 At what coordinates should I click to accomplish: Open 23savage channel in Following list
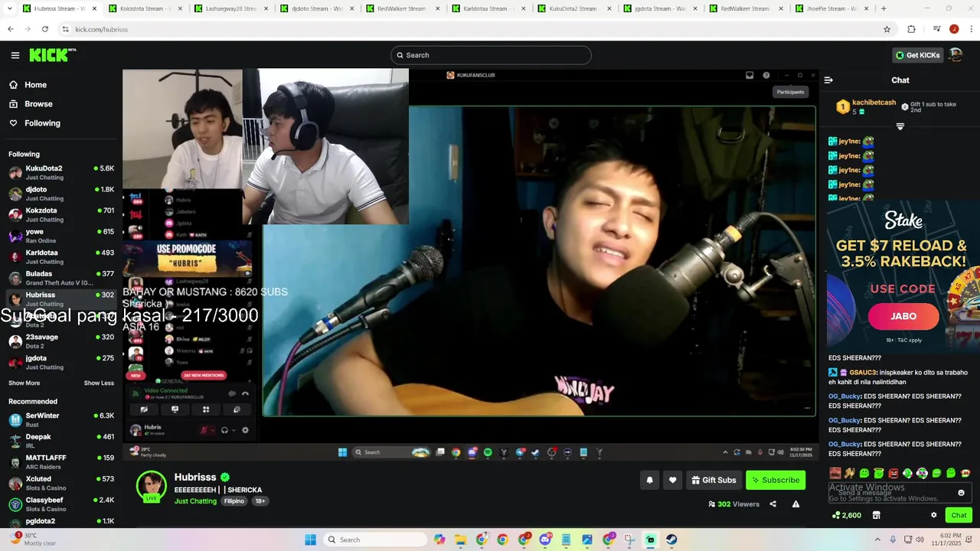coord(61,341)
